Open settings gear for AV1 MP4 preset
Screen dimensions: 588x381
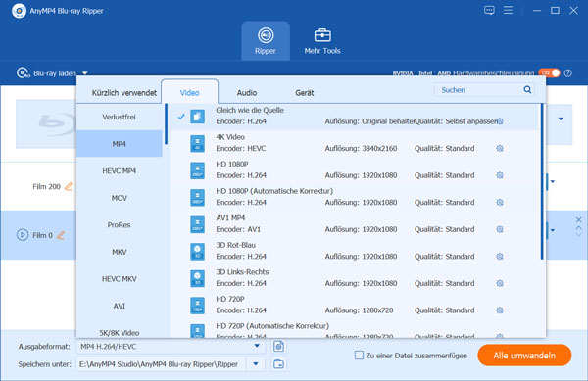tap(500, 229)
